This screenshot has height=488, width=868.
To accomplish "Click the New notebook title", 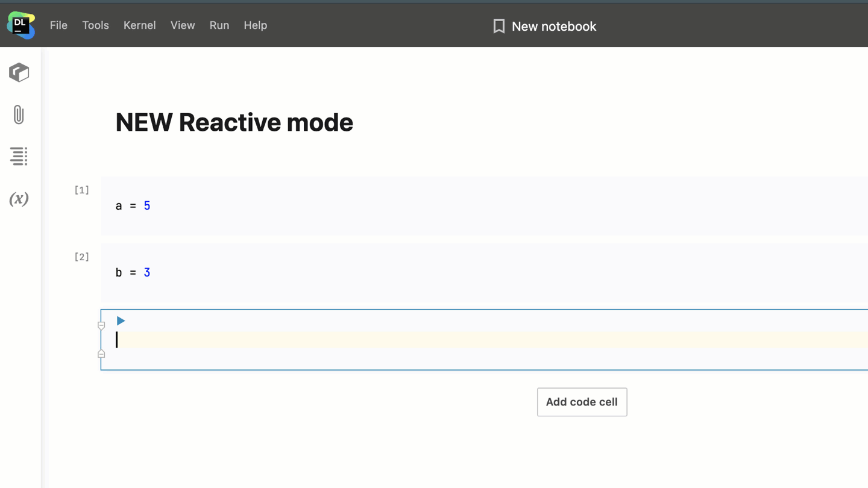I will (x=554, y=27).
